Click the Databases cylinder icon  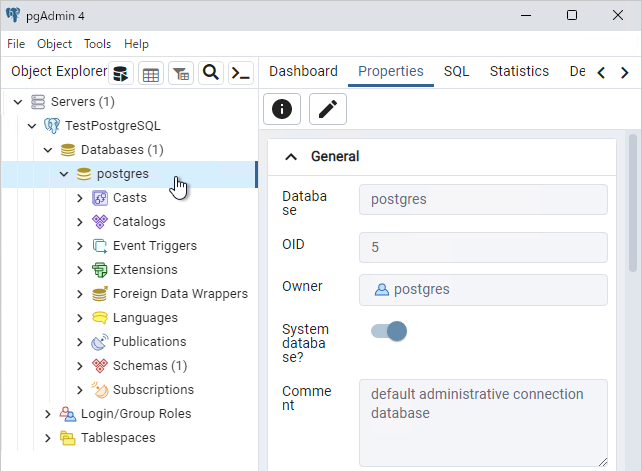(x=68, y=150)
